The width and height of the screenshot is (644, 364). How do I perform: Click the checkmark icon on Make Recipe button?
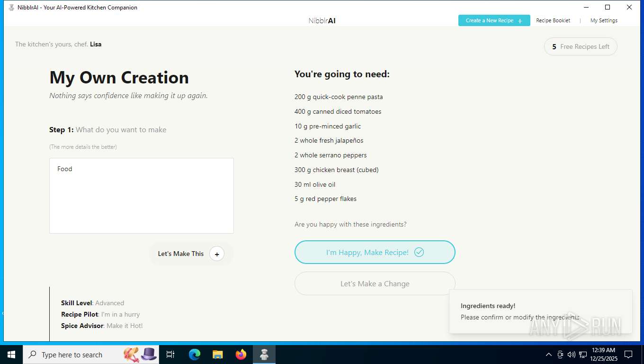coord(419,252)
